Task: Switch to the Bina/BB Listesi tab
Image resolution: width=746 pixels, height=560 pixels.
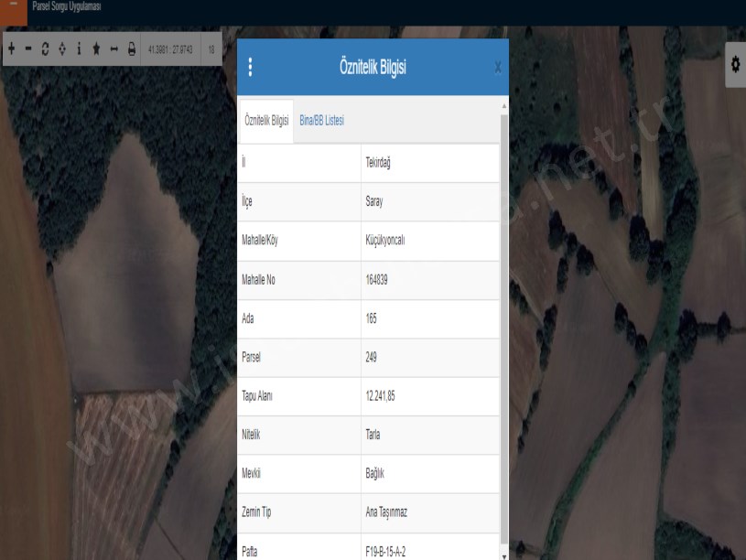Action: (x=321, y=121)
